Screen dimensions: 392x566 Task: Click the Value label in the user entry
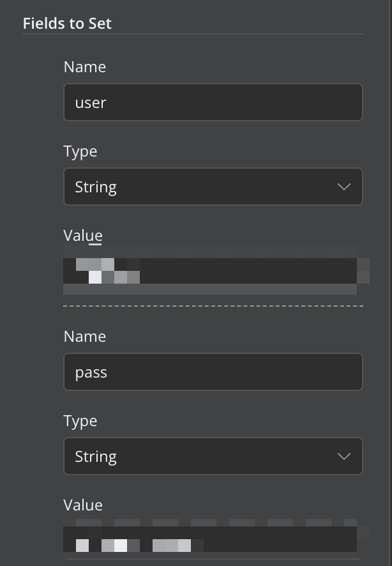[x=83, y=236]
